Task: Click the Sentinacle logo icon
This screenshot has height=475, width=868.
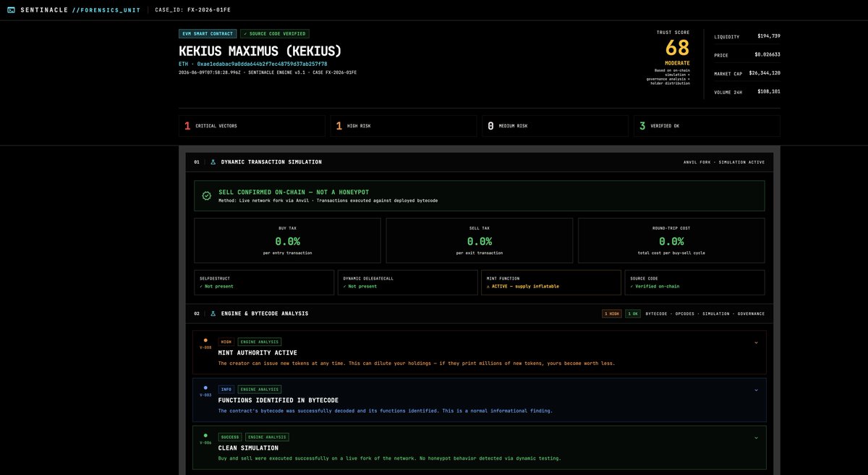Action: (11, 10)
